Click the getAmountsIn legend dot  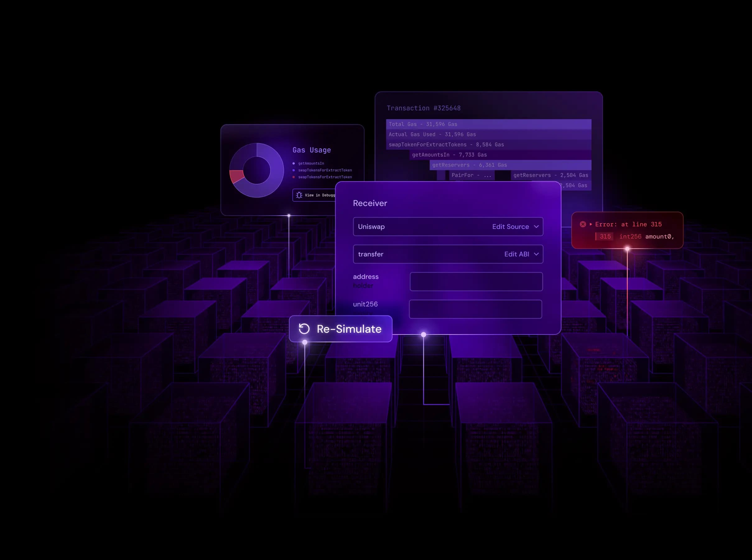pos(294,163)
